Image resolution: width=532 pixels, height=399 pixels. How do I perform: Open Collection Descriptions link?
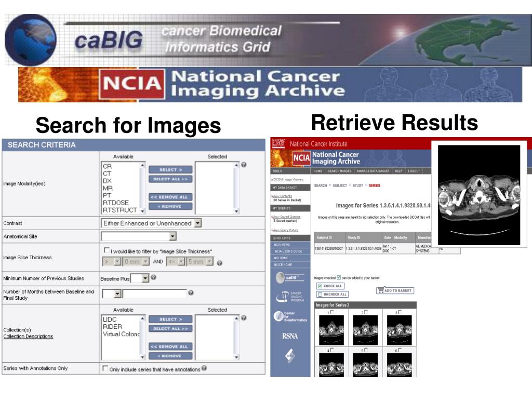tap(28, 336)
